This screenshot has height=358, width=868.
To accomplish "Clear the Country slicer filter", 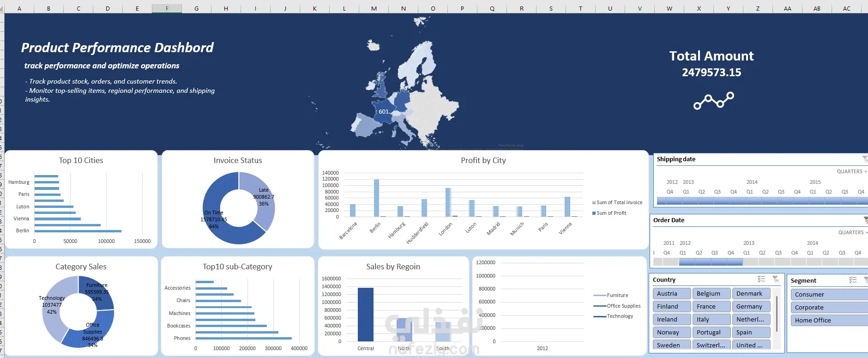I will point(776,279).
